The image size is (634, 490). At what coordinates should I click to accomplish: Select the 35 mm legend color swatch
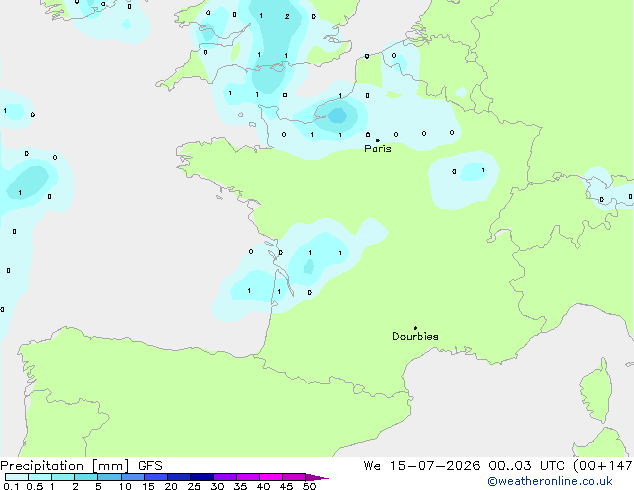pos(247,477)
